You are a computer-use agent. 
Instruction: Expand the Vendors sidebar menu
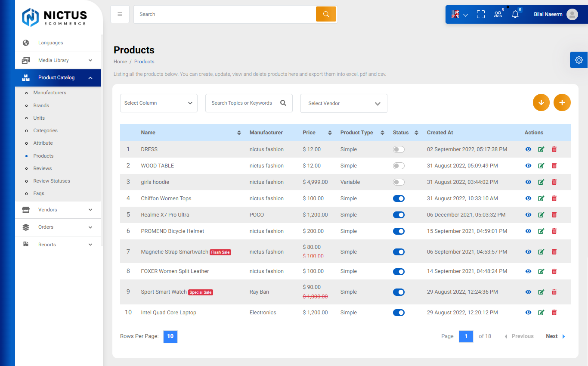point(58,210)
